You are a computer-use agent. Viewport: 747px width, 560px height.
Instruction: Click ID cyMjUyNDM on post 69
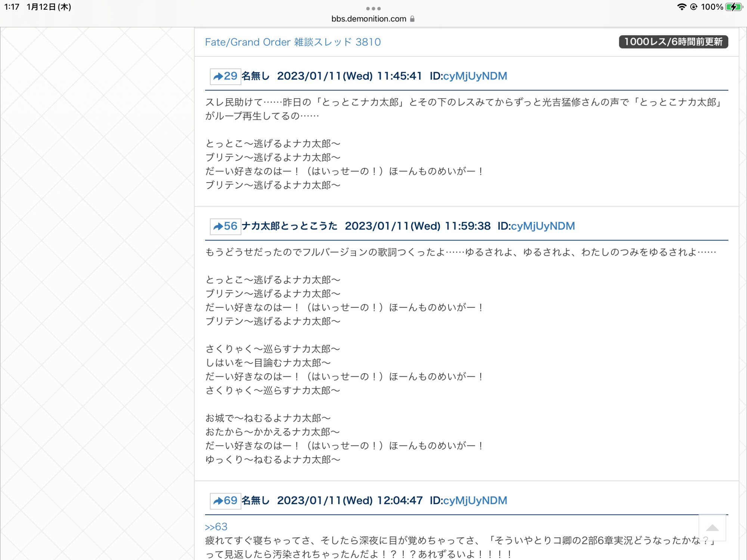coord(475,501)
